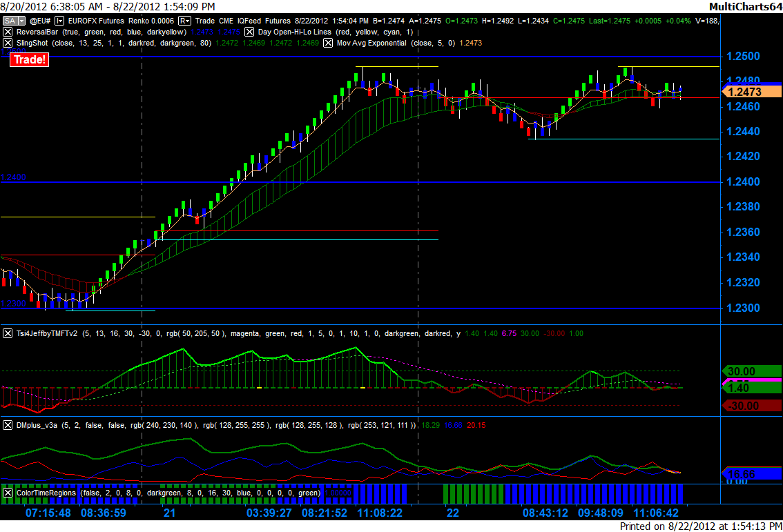Click the 1.2400 price axis label on right
The image size is (783, 532).
pos(743,182)
